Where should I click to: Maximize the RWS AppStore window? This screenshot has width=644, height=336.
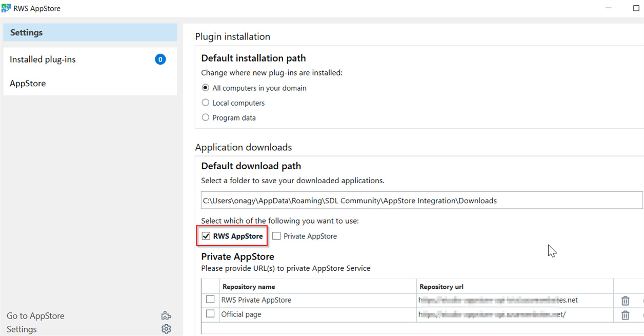click(x=636, y=8)
